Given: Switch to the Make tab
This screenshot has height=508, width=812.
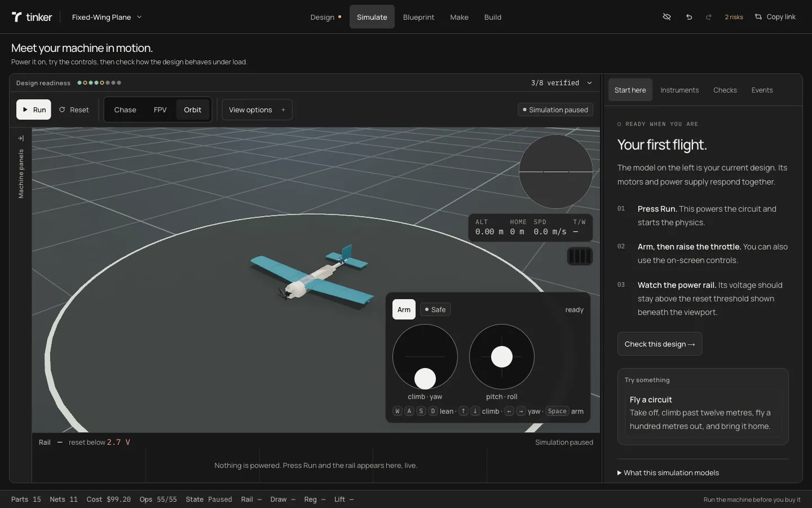Looking at the screenshot, I should pyautogui.click(x=459, y=17).
